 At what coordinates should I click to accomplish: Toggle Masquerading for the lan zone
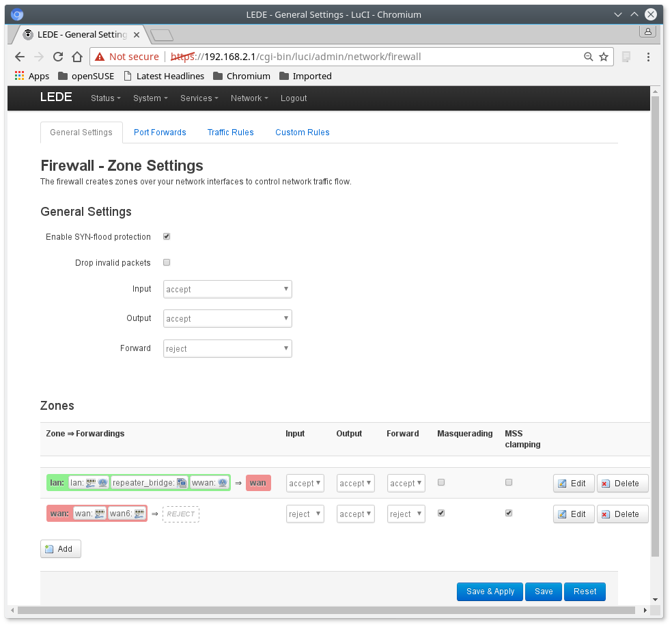click(441, 482)
